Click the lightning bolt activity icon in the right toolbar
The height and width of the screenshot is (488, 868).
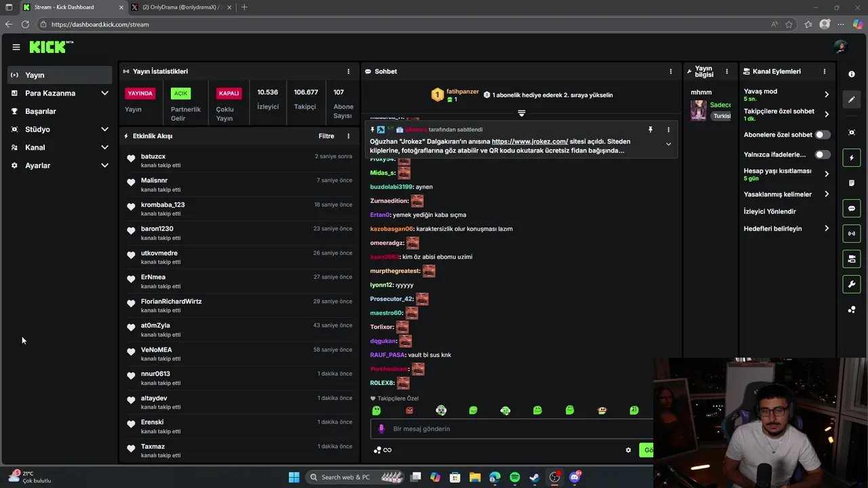point(852,158)
